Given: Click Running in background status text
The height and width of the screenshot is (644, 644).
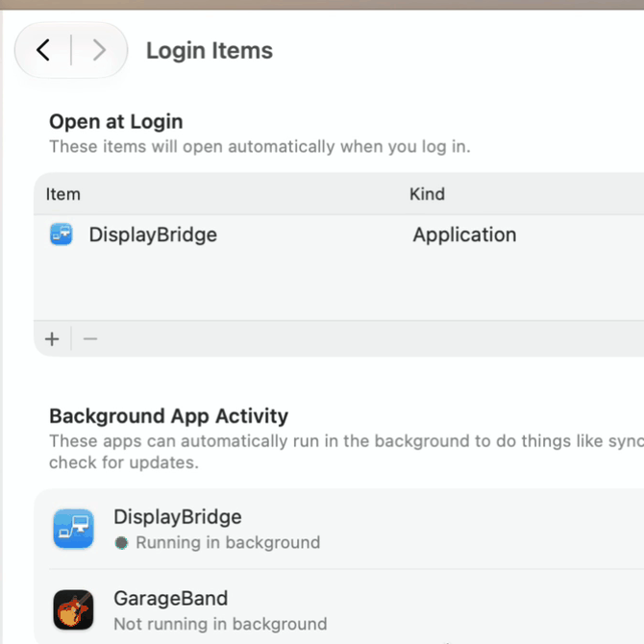Looking at the screenshot, I should 228,542.
